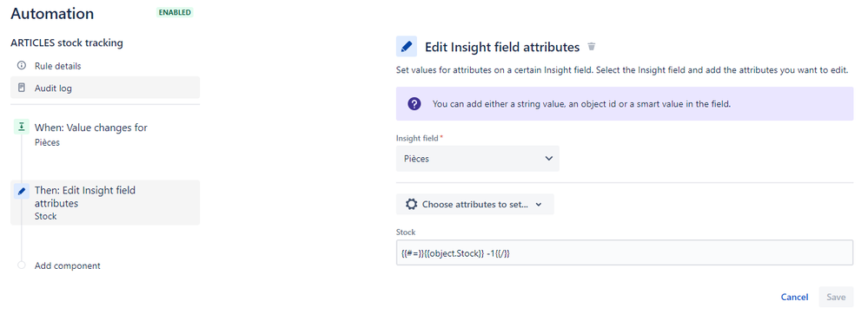Select the When: Value changes for step

tap(105, 134)
